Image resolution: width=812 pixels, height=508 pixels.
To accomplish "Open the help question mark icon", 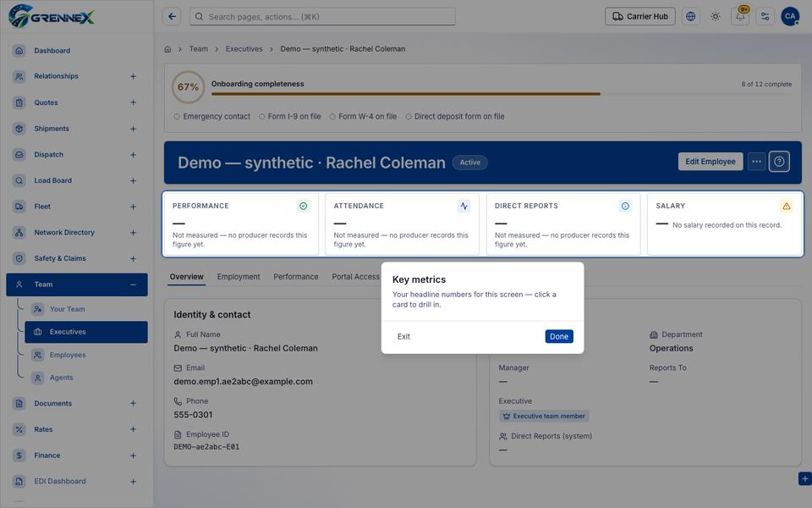I will 779,162.
